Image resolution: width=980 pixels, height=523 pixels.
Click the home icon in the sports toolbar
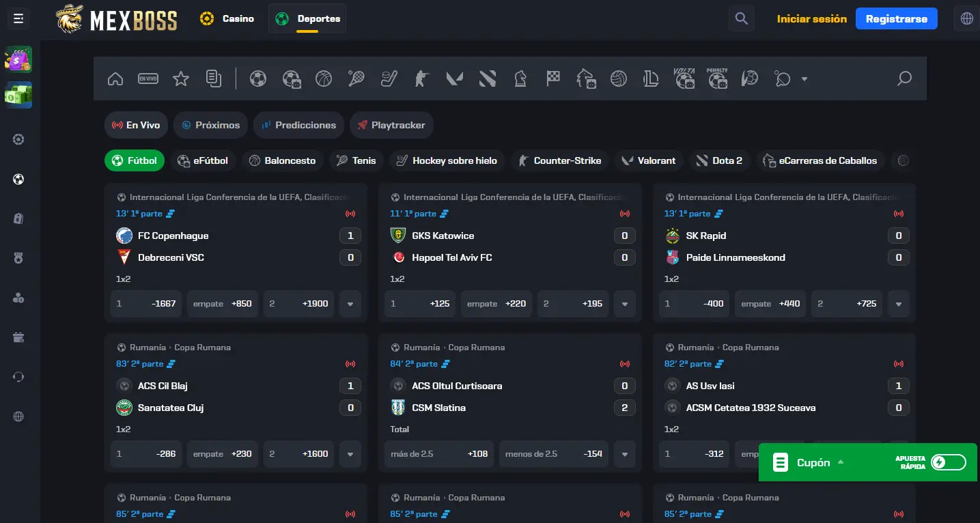115,79
